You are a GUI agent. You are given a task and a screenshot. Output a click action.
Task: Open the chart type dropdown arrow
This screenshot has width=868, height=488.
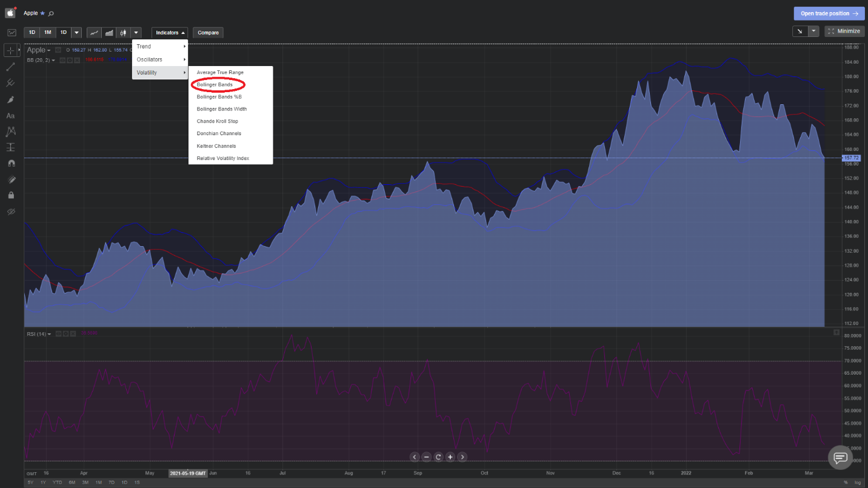(136, 33)
